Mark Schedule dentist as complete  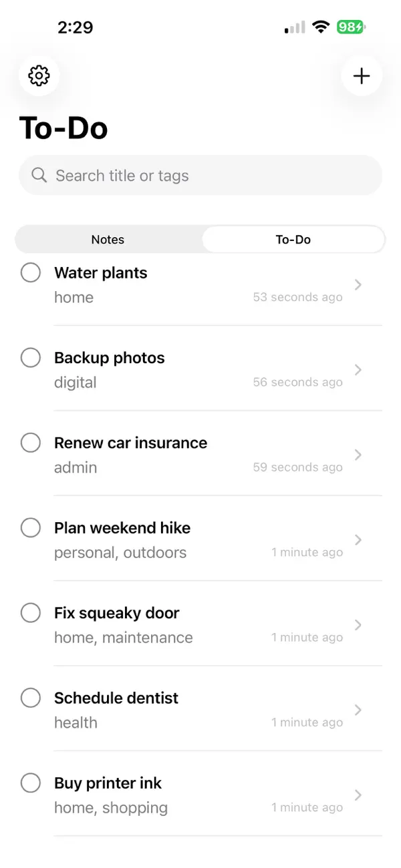point(31,698)
